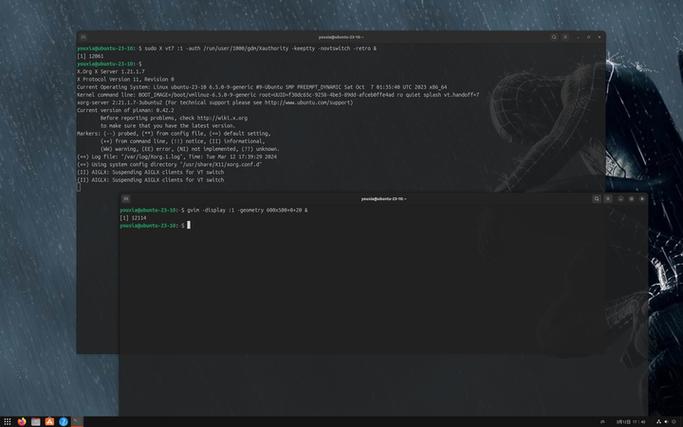Open the system tray status menu
The height and width of the screenshot is (427, 683).
pyautogui.click(x=667, y=422)
